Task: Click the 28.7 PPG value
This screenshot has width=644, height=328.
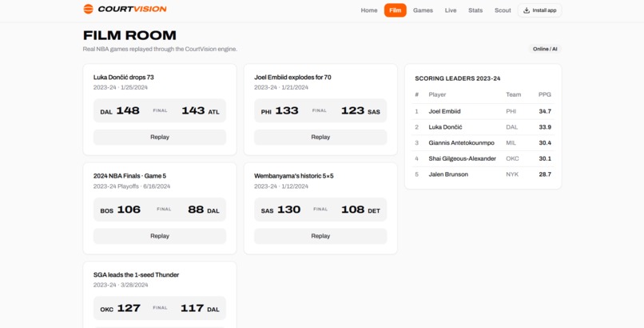Action: [x=545, y=174]
